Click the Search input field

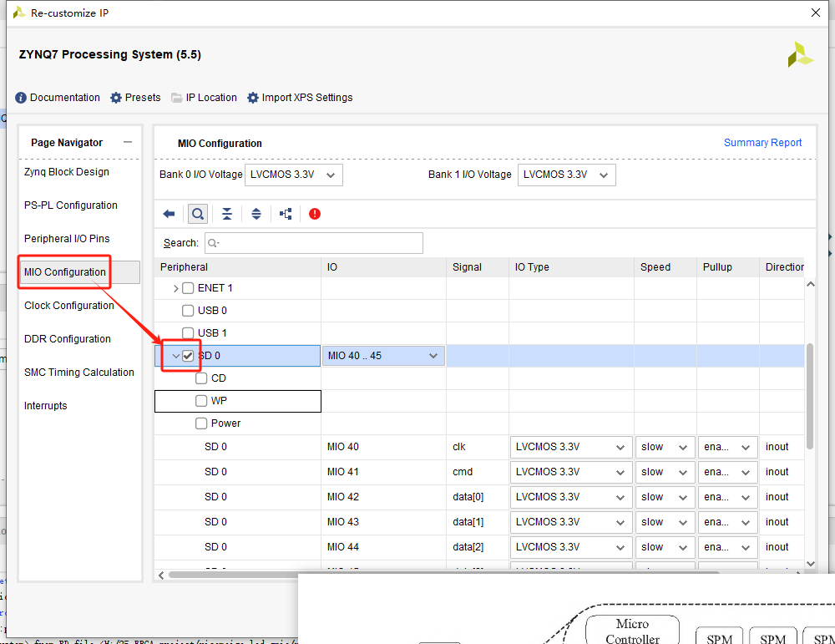[314, 243]
